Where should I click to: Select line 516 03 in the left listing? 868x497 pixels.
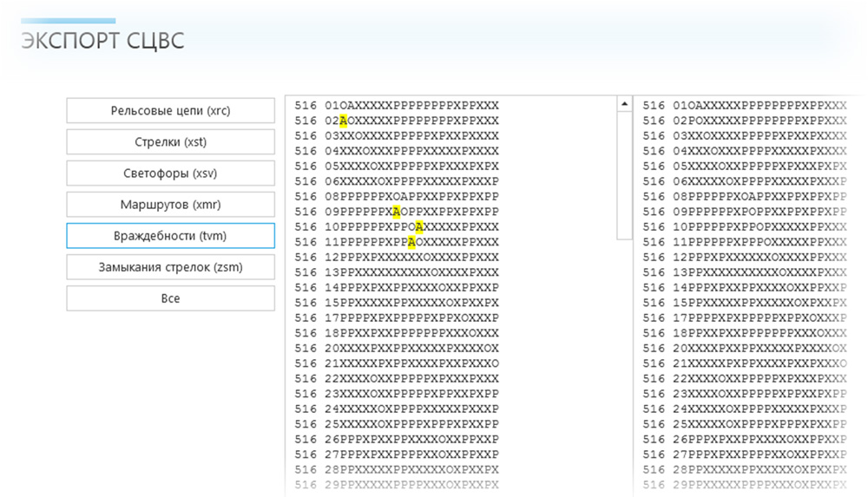pyautogui.click(x=397, y=135)
